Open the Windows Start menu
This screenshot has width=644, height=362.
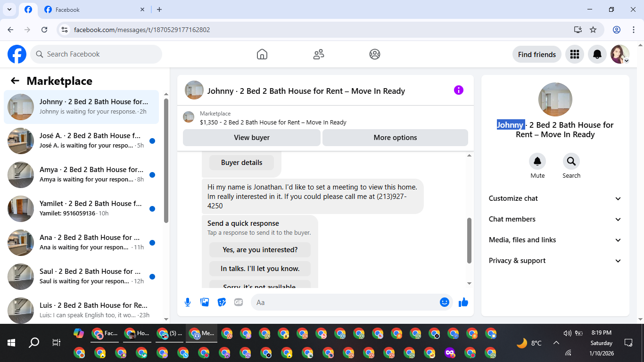(x=11, y=343)
